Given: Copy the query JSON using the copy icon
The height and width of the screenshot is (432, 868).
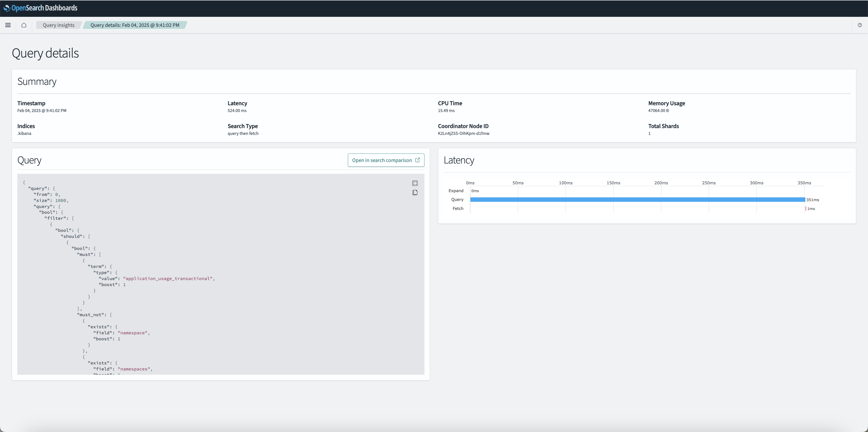Looking at the screenshot, I should [x=415, y=192].
